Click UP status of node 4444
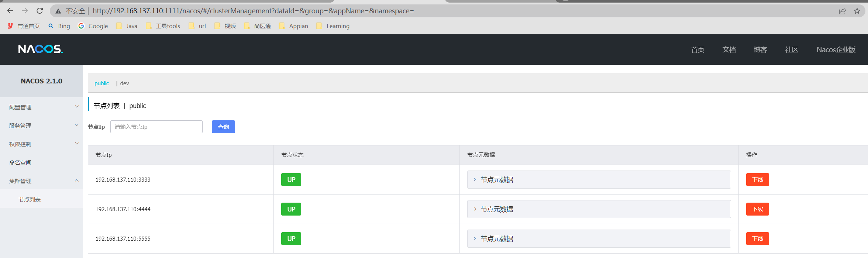The image size is (868, 258). [291, 209]
